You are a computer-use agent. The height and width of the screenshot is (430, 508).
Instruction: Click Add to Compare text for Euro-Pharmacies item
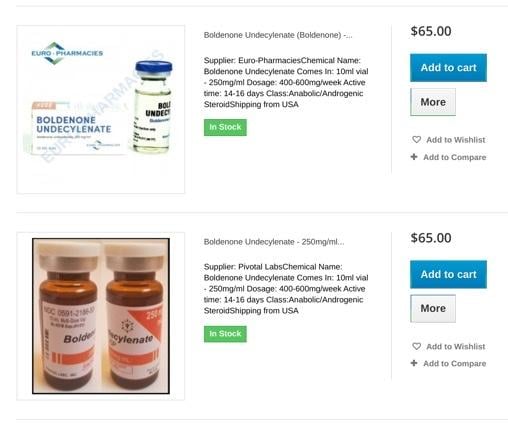[455, 157]
